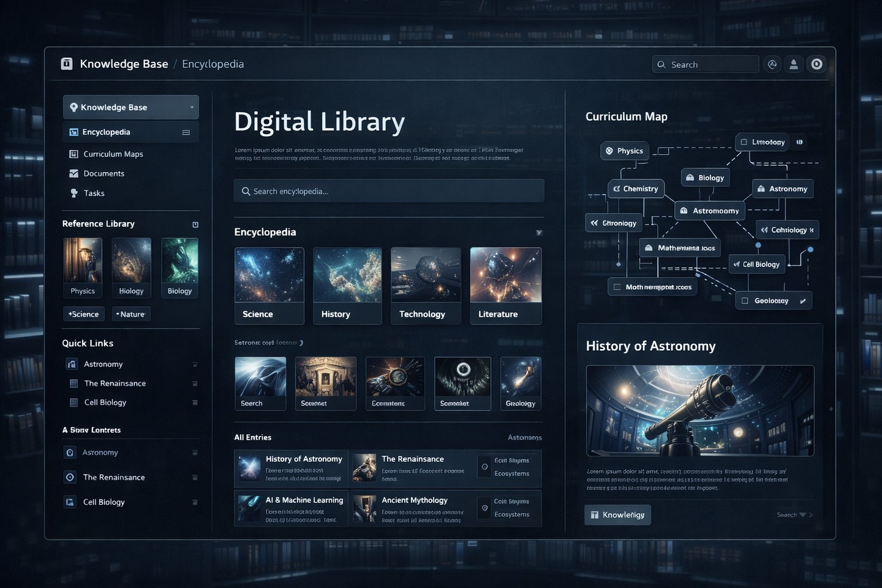Click the Chemistry node icon in Curriculum Map
Viewport: 882px width, 588px height.
(x=617, y=189)
